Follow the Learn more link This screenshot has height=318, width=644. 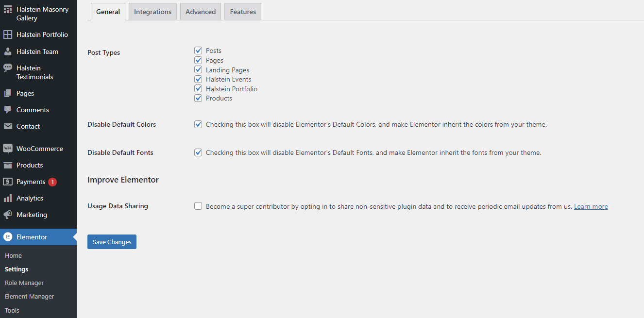591,206
